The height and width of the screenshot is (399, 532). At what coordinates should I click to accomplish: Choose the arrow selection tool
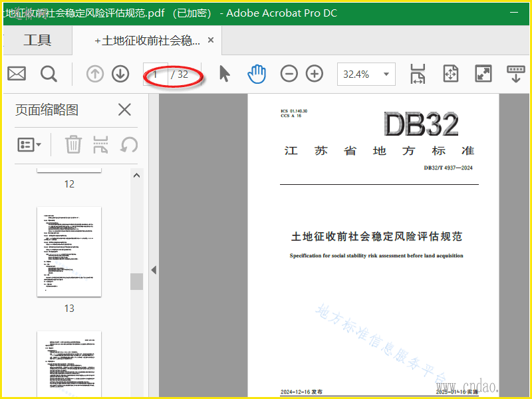224,74
